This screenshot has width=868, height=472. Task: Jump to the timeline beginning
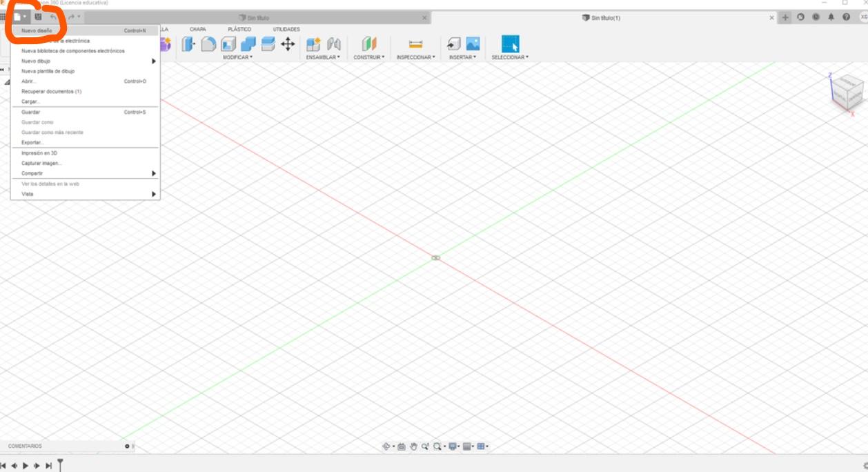coord(3,466)
